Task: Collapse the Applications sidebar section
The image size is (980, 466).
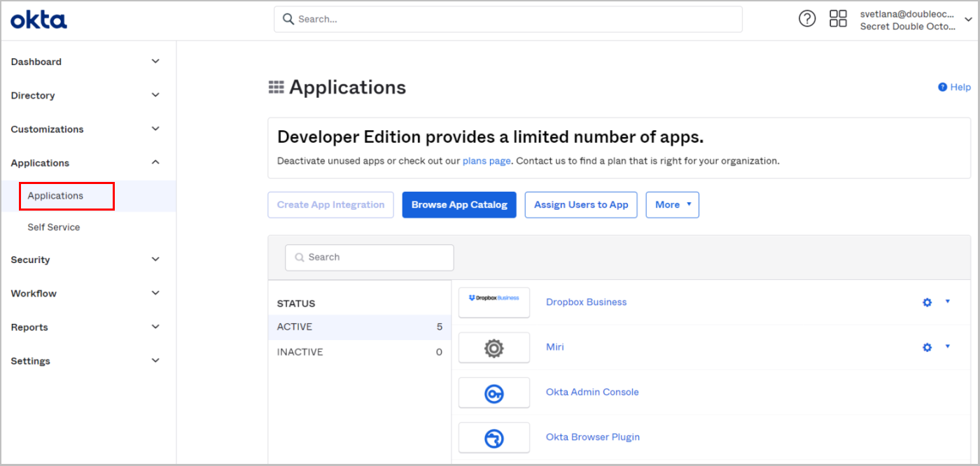Action: [155, 162]
